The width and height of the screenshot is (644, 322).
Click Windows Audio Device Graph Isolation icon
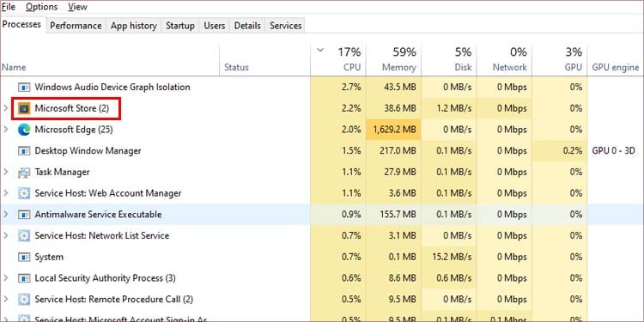point(24,87)
